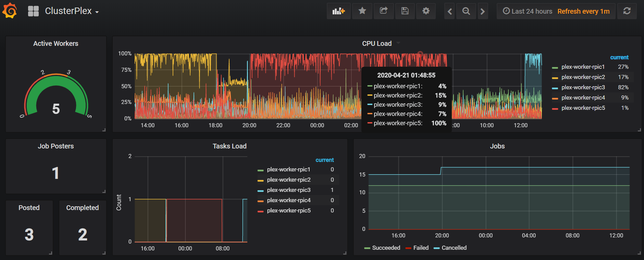Change color of rpic3 in Tasks Load legend
This screenshot has width=644, height=260.
point(260,191)
